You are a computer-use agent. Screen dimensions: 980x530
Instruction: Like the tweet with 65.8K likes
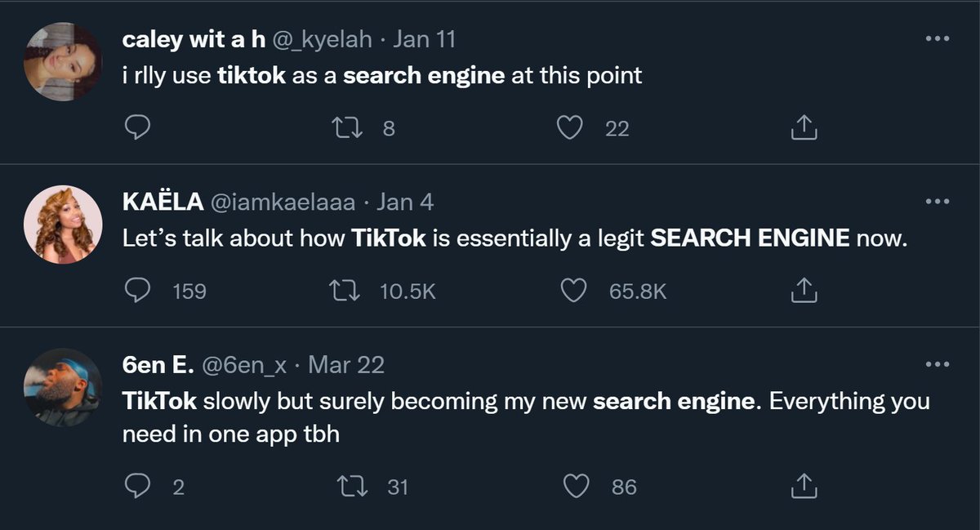click(x=576, y=291)
